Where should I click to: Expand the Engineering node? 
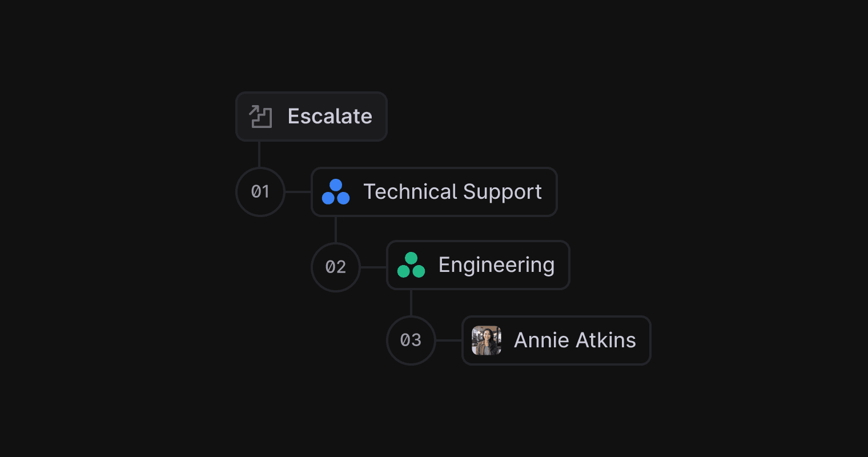(478, 265)
